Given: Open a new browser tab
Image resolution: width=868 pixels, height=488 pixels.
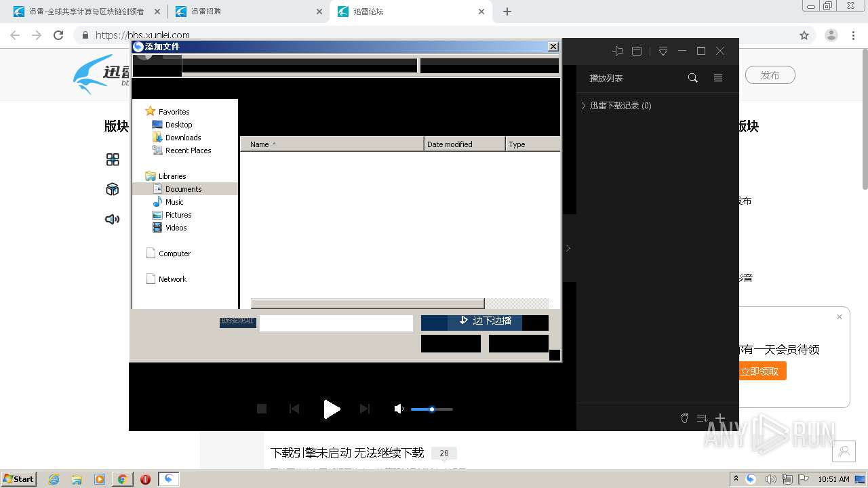Looking at the screenshot, I should click(507, 12).
